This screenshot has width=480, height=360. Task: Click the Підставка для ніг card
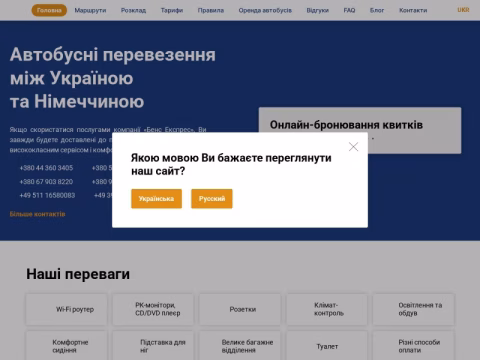[153, 346]
